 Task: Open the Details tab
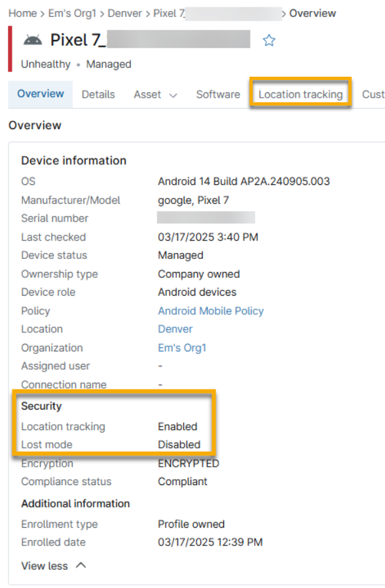pos(98,94)
